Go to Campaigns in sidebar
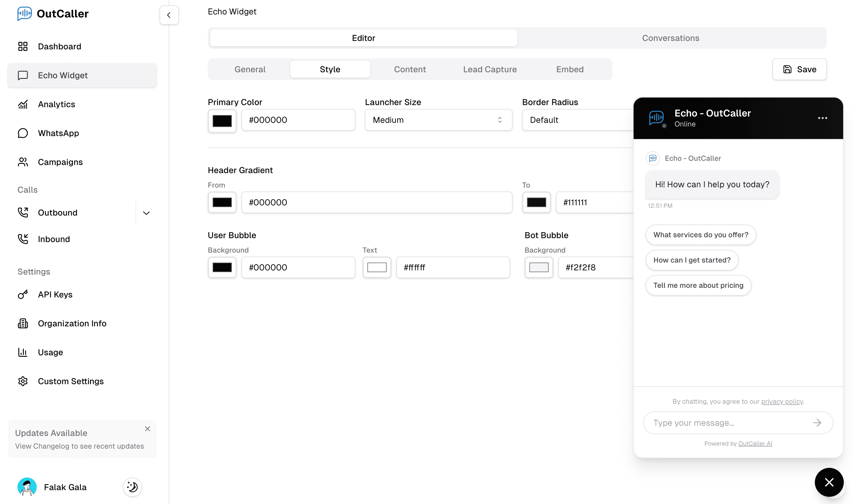This screenshot has height=504, width=854. 60,162
